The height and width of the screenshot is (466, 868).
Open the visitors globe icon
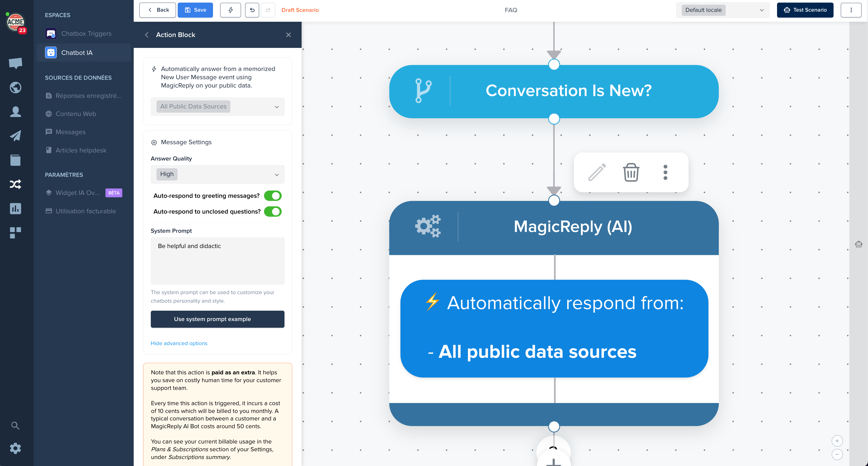pos(16,88)
